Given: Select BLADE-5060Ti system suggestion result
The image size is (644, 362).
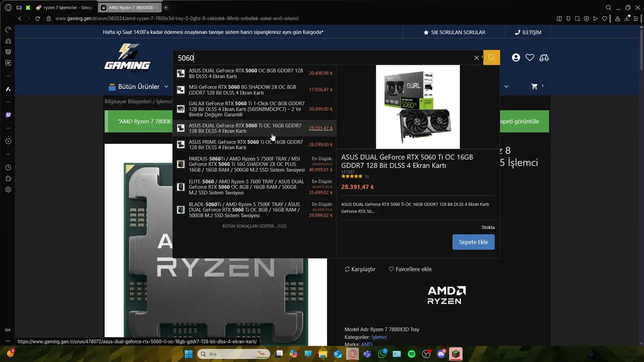Looking at the screenshot, I should click(254, 210).
